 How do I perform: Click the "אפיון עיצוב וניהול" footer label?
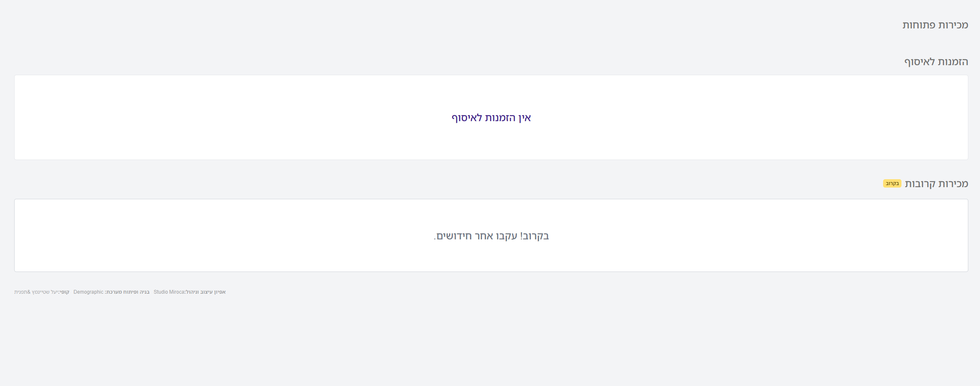point(206,292)
